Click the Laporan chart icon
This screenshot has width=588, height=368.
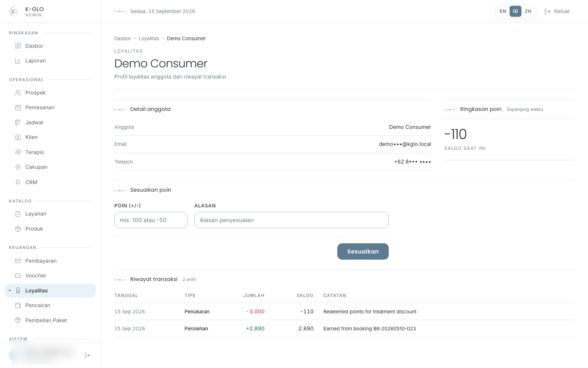click(18, 61)
